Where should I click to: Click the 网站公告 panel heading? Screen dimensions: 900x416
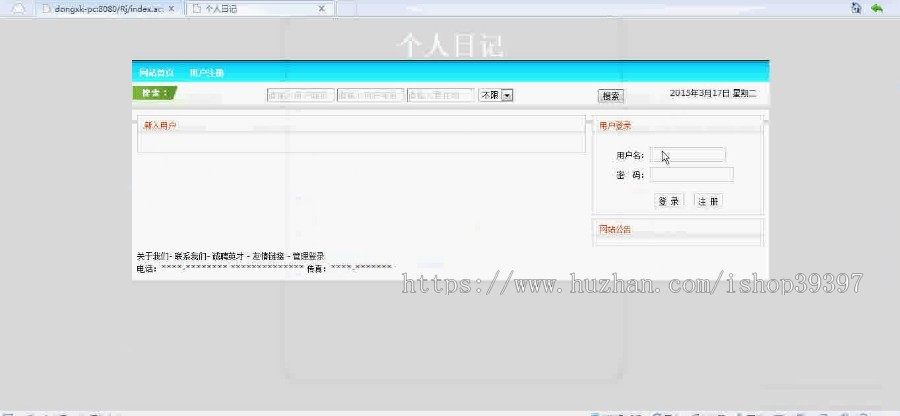click(x=615, y=230)
